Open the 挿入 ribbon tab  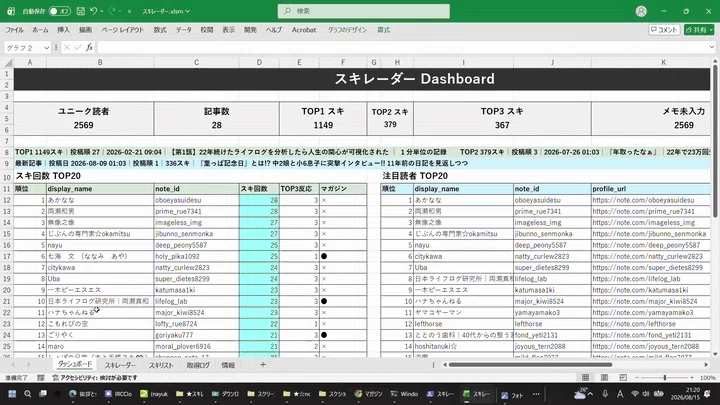pos(63,30)
